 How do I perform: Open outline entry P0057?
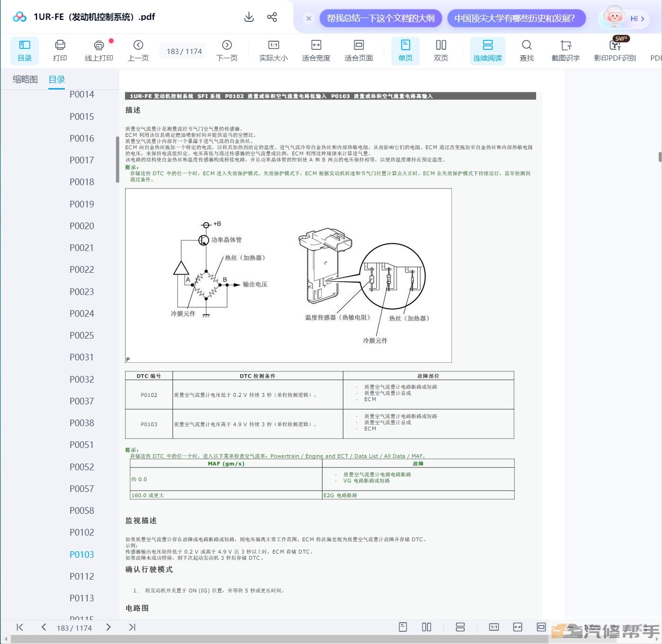coord(82,489)
